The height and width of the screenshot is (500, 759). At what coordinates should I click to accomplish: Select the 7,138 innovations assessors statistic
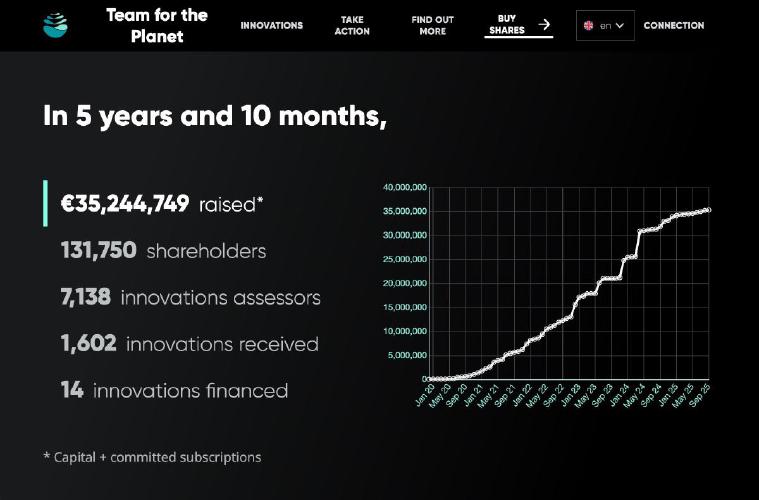(190, 297)
